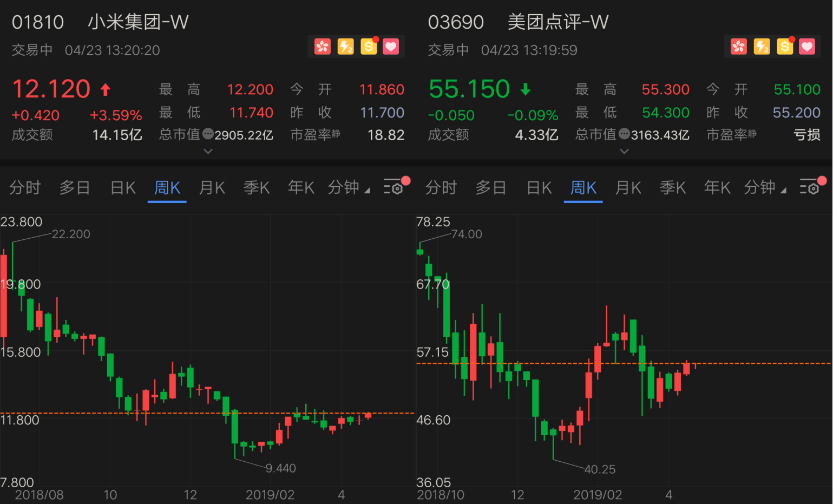
Task: Click the 亏损 P/E value
Action: click(x=807, y=135)
